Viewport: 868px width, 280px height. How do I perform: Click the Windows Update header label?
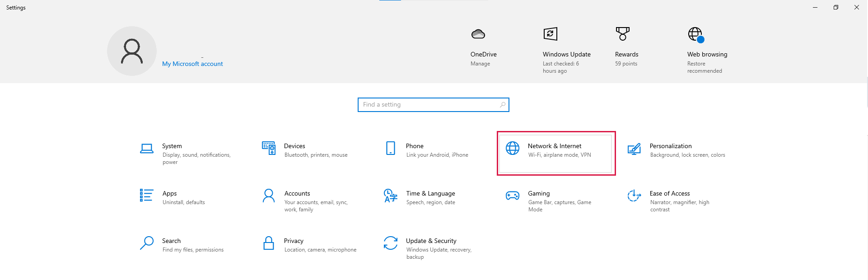[x=567, y=54]
